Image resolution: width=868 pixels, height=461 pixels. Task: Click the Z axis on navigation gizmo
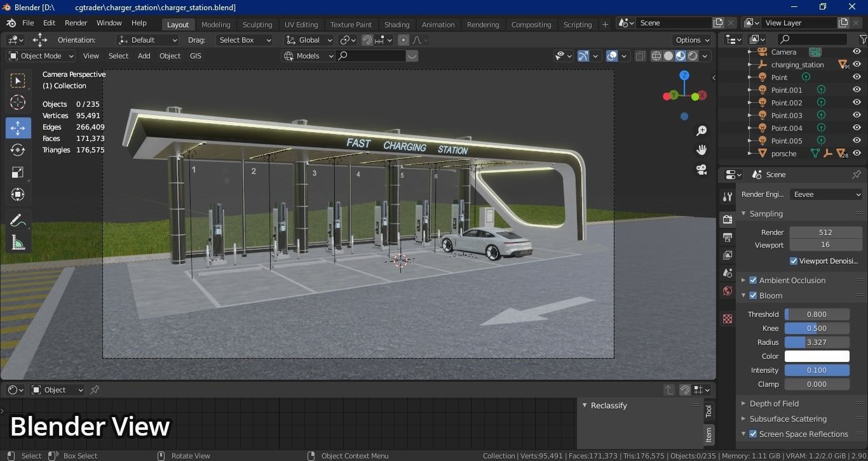(684, 75)
